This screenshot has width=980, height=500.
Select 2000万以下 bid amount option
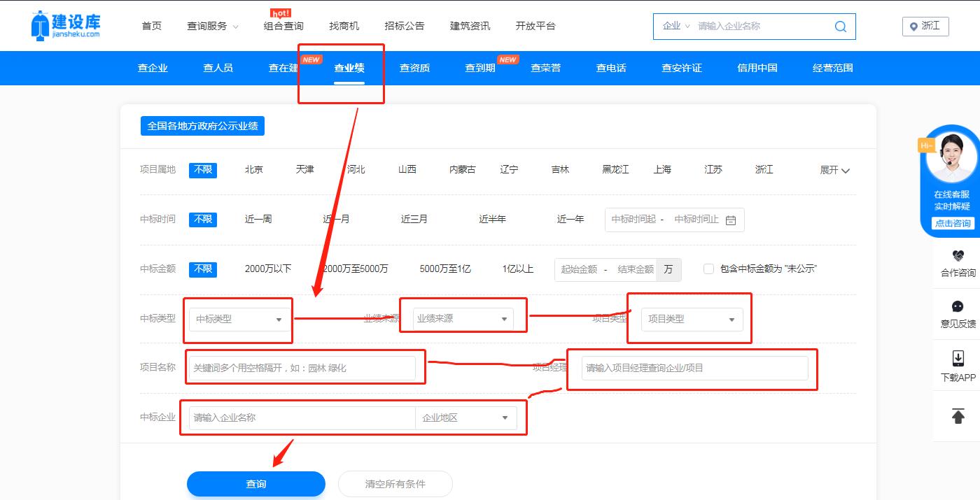(267, 269)
